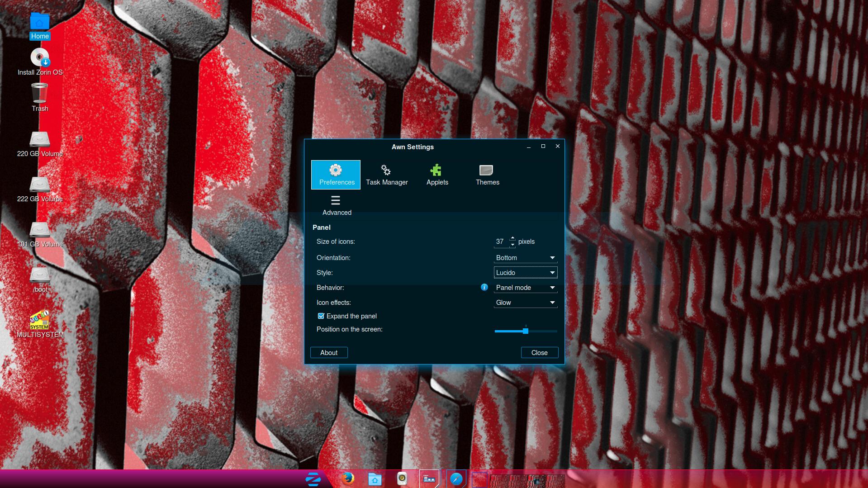Screen dimensions: 868x488
Task: Click the icon size pixels field
Action: 500,242
